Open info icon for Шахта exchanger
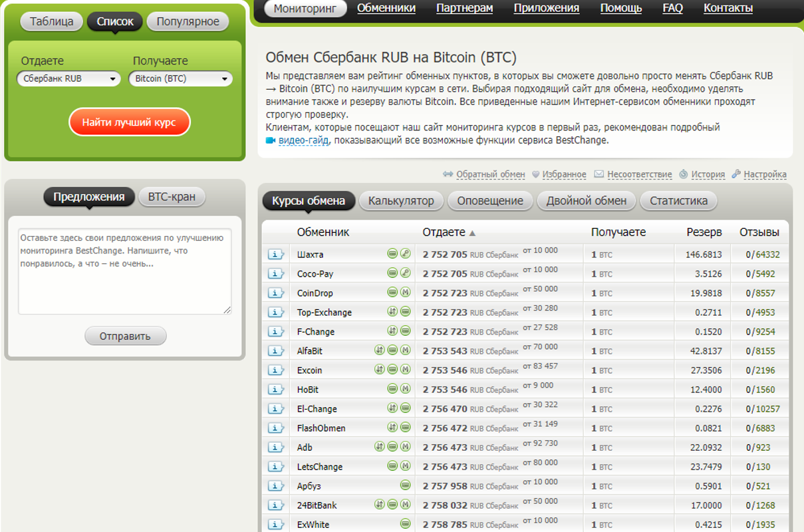This screenshot has width=804, height=532. [276, 254]
